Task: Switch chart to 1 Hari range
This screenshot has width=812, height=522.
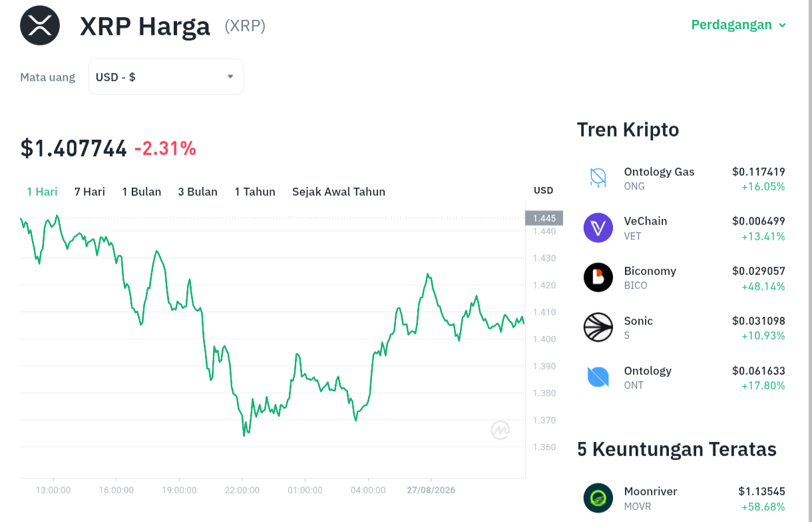Action: (42, 192)
